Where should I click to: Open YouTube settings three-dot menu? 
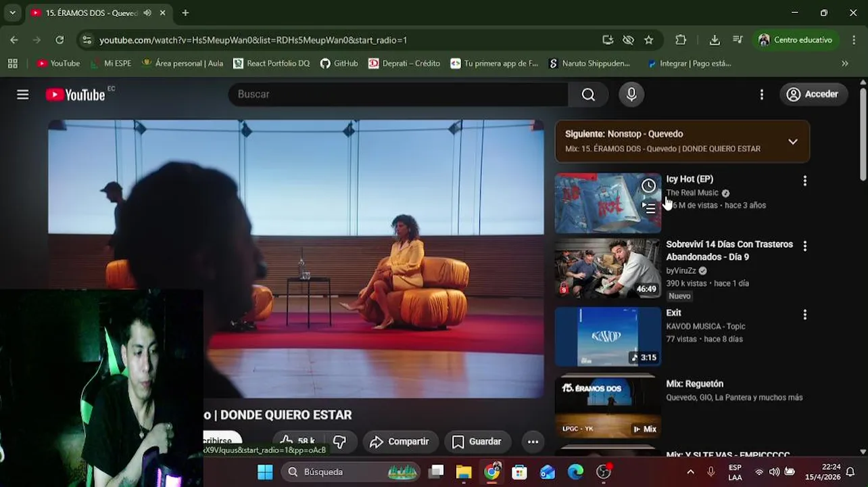pyautogui.click(x=762, y=95)
